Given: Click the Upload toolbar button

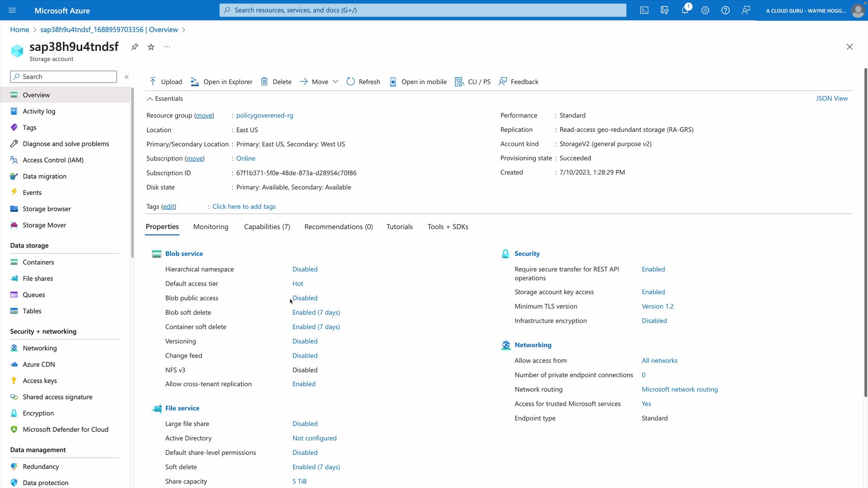Looking at the screenshot, I should click(x=165, y=82).
